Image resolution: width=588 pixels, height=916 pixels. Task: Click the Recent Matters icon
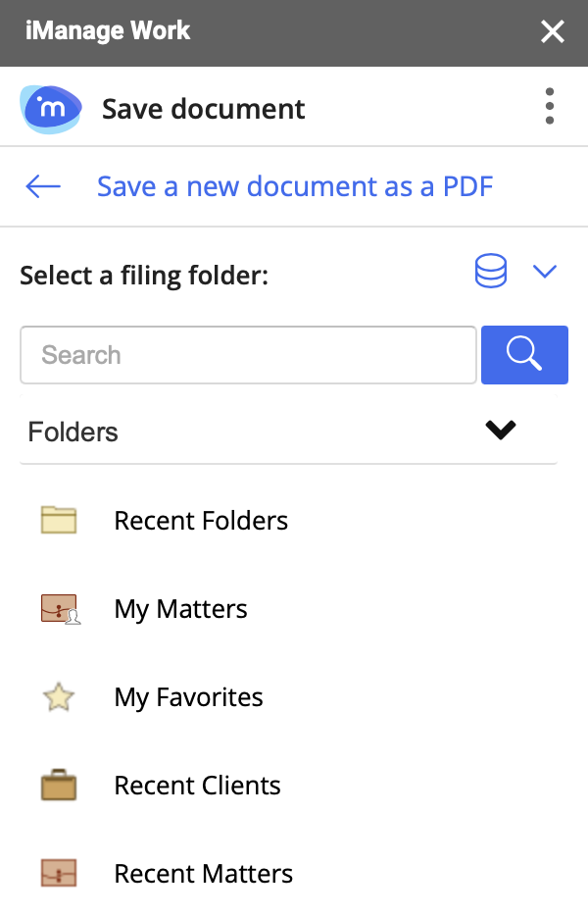59,873
